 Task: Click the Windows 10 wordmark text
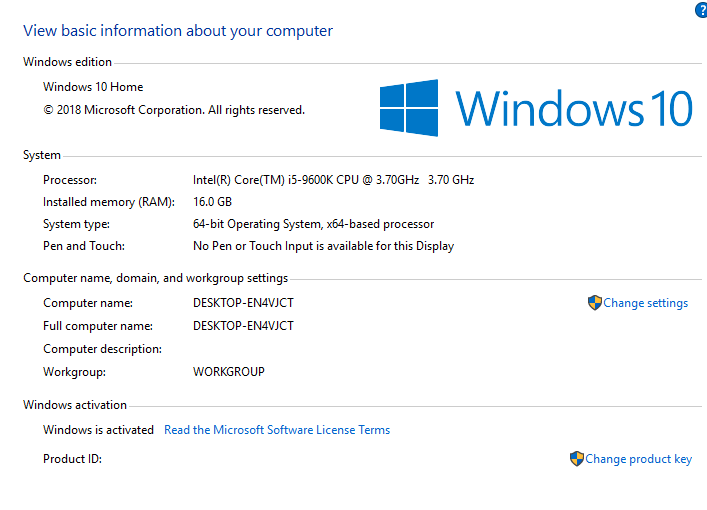pyautogui.click(x=573, y=108)
